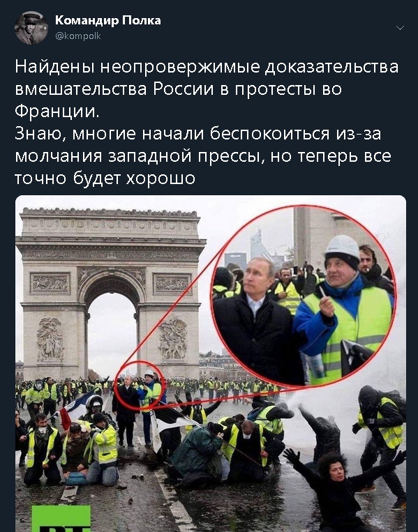This screenshot has height=532, width=418.
Task: Select the word "Франции" in the tweet
Action: click(56, 112)
